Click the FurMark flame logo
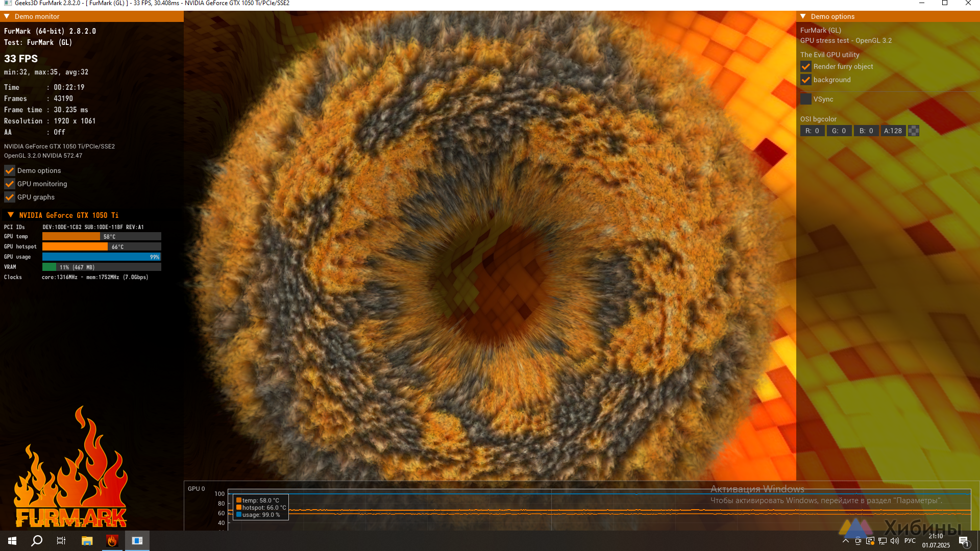The image size is (980, 551). pyautogui.click(x=71, y=467)
